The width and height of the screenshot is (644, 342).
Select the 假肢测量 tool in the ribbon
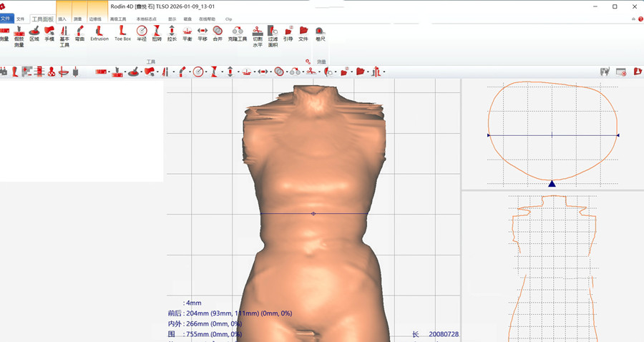[19, 36]
